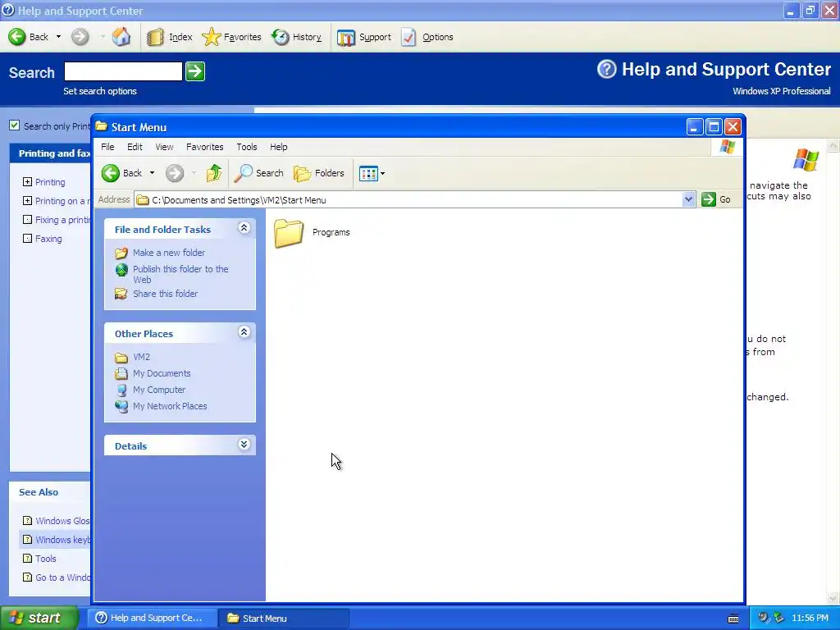
Task: Open the File menu in the Start Menu window
Action: point(107,147)
